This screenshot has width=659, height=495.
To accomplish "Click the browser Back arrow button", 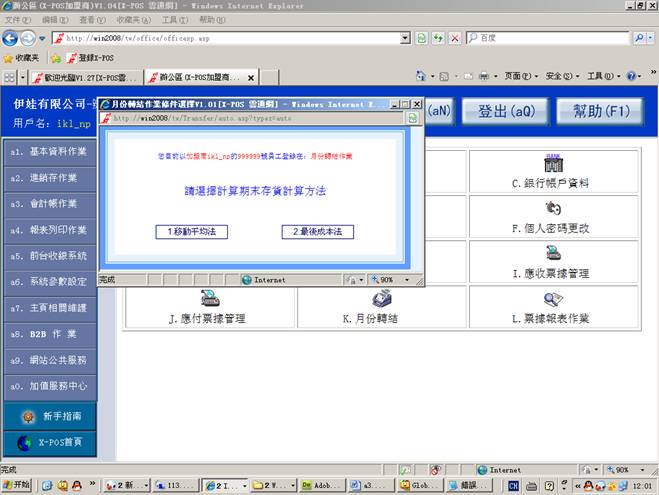I will click(11, 38).
